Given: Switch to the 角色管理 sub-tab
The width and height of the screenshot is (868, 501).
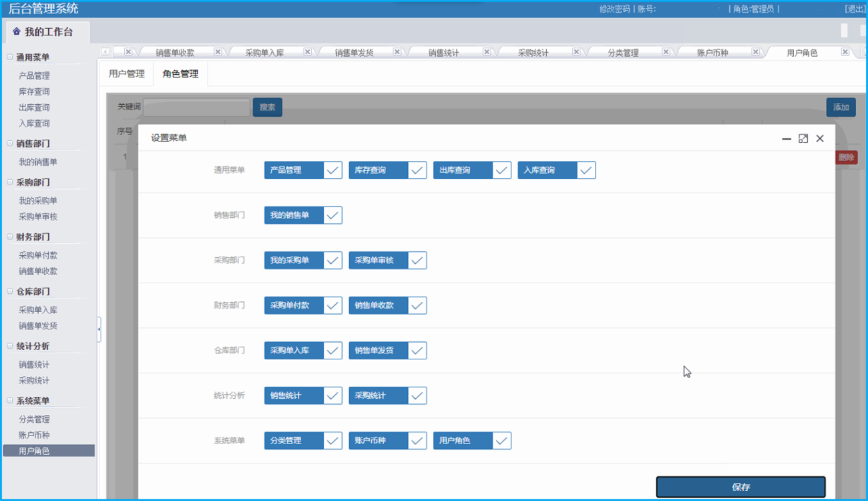Looking at the screenshot, I should coord(180,74).
